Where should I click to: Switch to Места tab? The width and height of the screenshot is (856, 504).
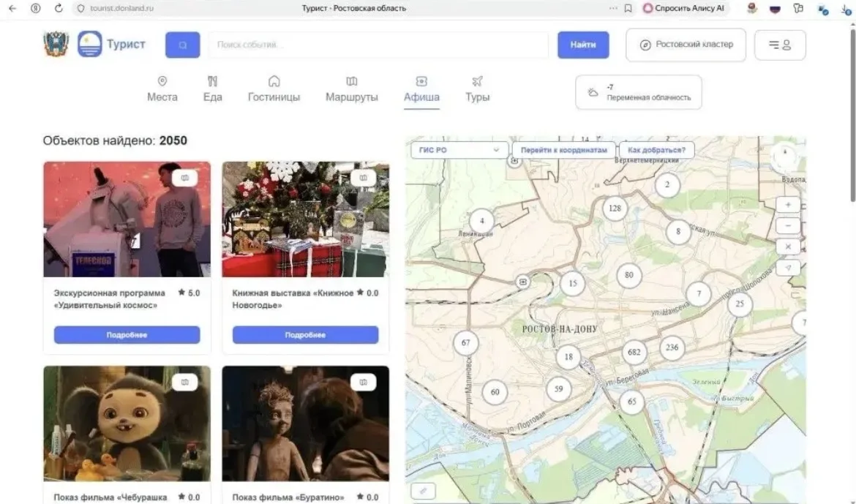pos(162,89)
